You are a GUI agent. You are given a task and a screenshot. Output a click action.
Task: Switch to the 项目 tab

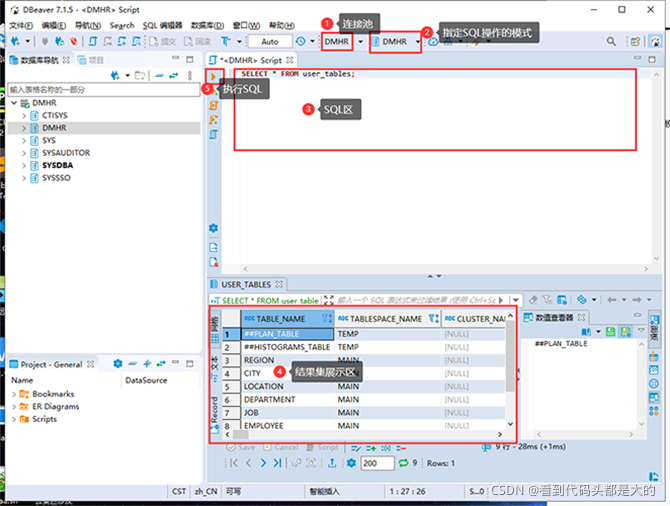tap(91, 60)
